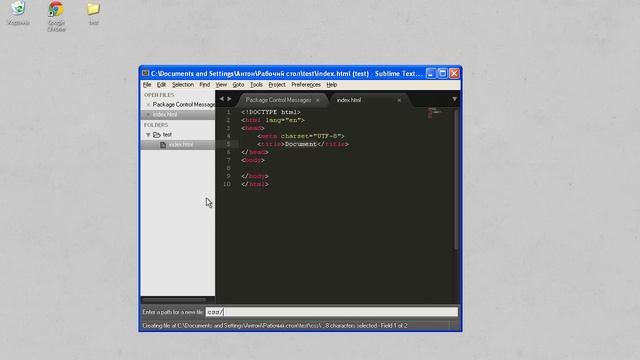Click the new file path input field
The width and height of the screenshot is (640, 360).
pos(331,312)
